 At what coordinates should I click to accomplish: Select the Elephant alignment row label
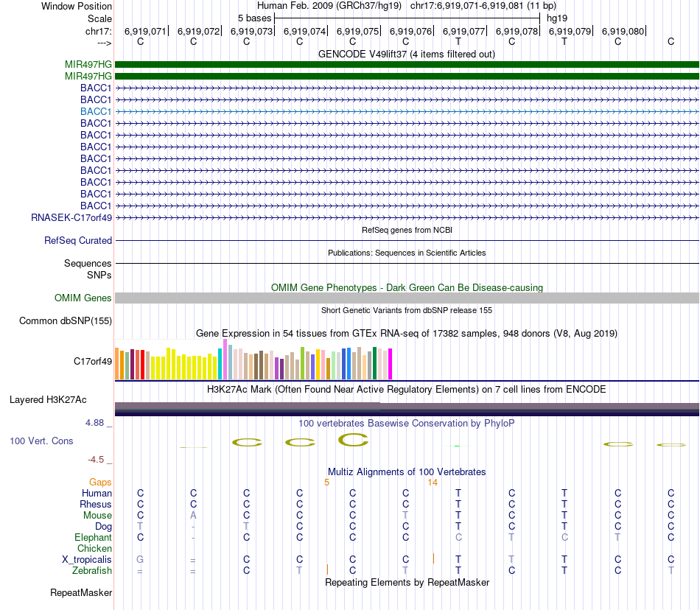[93, 537]
